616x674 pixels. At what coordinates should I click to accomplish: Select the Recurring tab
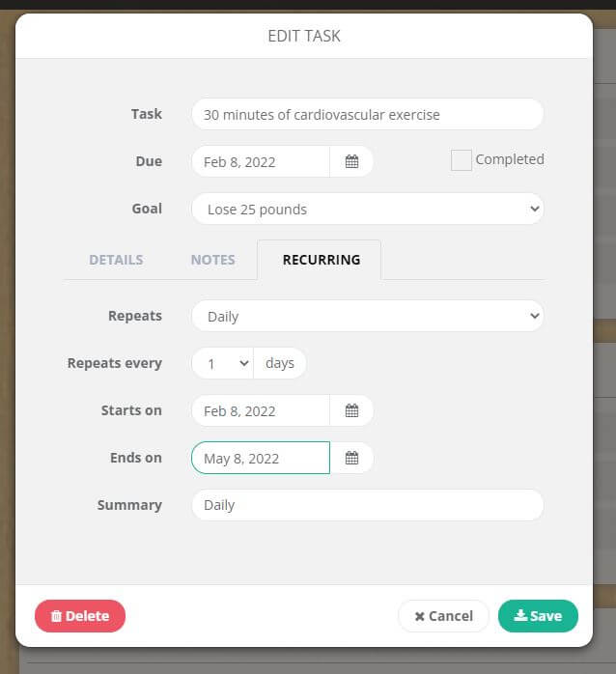tap(321, 260)
